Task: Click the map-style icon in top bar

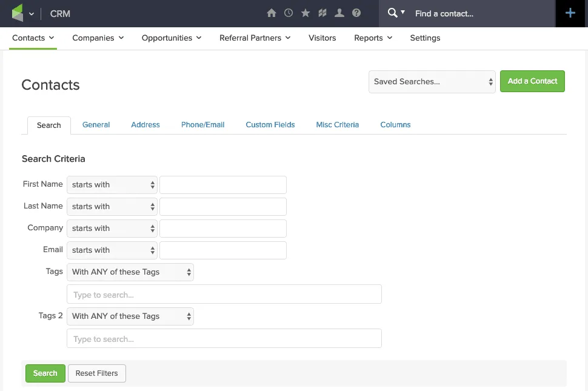Action: pyautogui.click(x=322, y=13)
